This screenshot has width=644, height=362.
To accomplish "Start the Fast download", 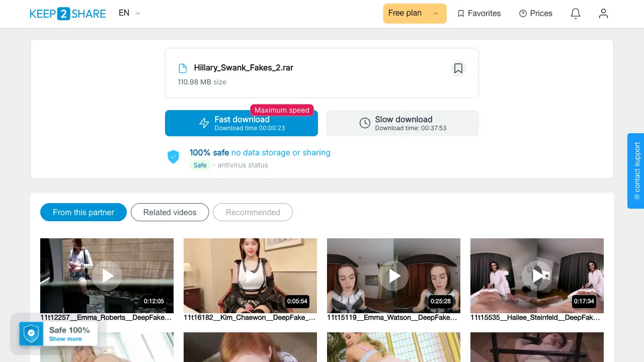I will (242, 123).
